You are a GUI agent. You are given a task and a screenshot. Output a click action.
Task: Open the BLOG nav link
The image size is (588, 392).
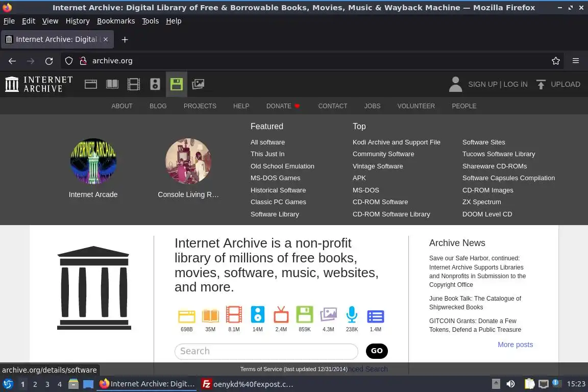(158, 106)
